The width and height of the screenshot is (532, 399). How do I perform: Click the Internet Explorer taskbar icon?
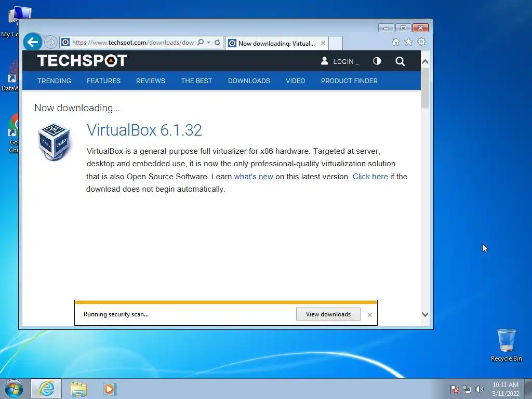point(46,389)
